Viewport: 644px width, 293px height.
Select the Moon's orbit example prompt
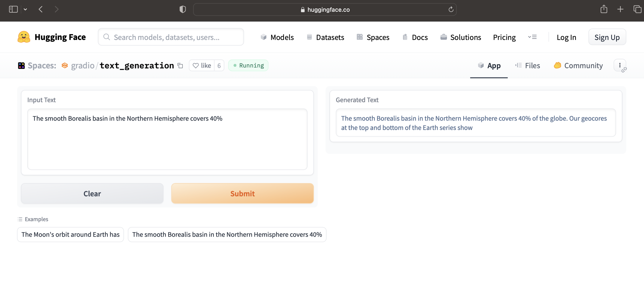coord(70,234)
